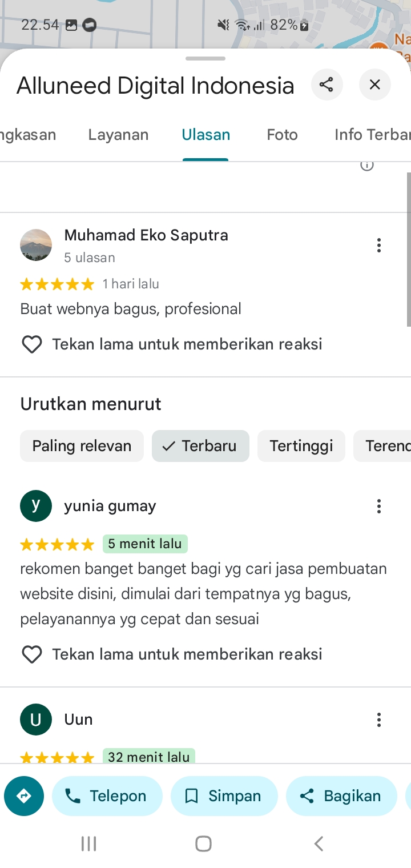Screen dimensions: 411x868
Task: Switch to the Foto tab
Action: 282,135
